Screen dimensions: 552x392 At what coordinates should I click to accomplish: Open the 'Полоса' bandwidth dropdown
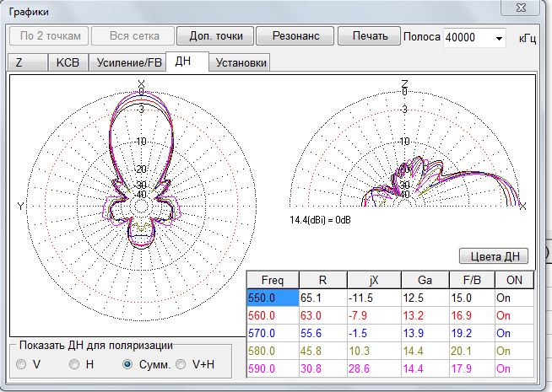498,38
